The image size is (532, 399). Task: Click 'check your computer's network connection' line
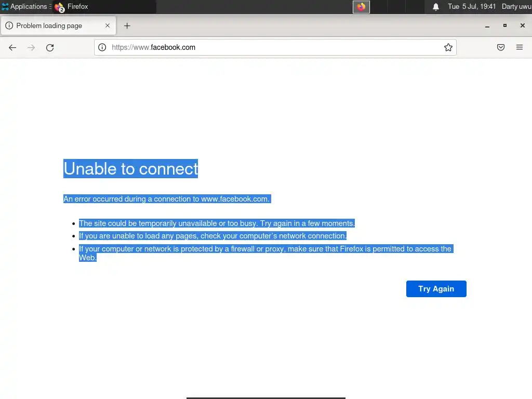tap(212, 236)
